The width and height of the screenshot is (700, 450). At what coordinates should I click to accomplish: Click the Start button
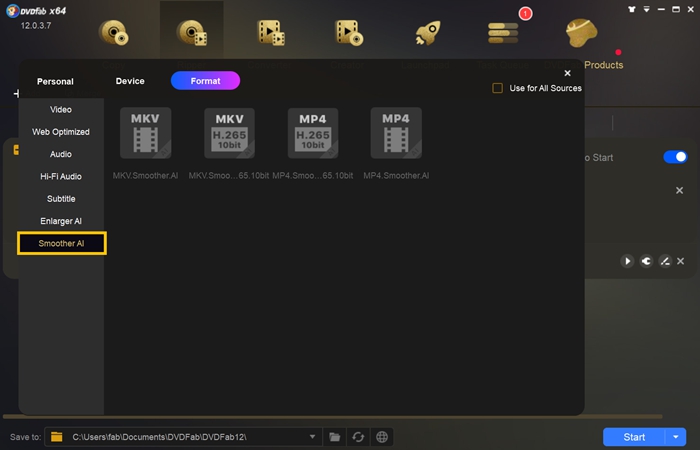coord(634,437)
